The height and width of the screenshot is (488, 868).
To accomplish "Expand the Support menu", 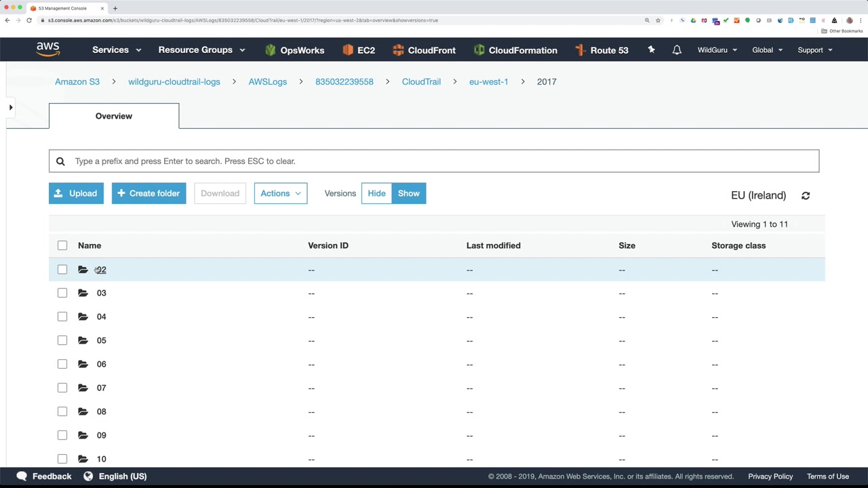I will pos(815,50).
